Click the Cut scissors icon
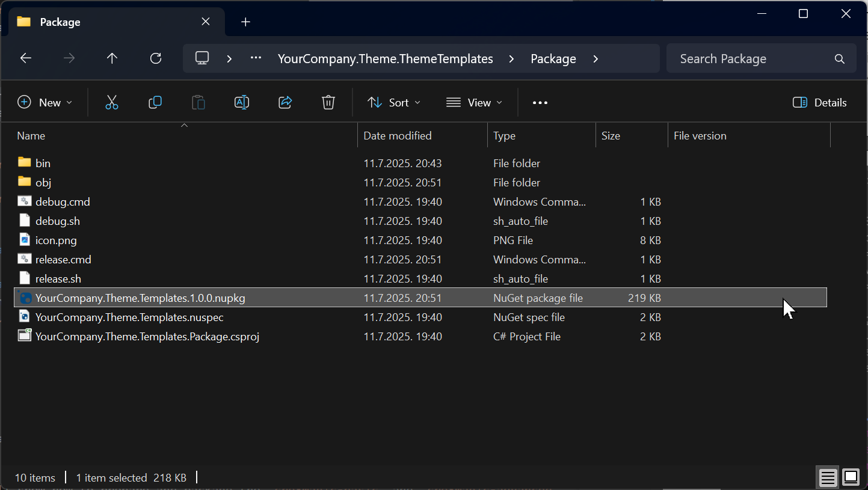 112,103
